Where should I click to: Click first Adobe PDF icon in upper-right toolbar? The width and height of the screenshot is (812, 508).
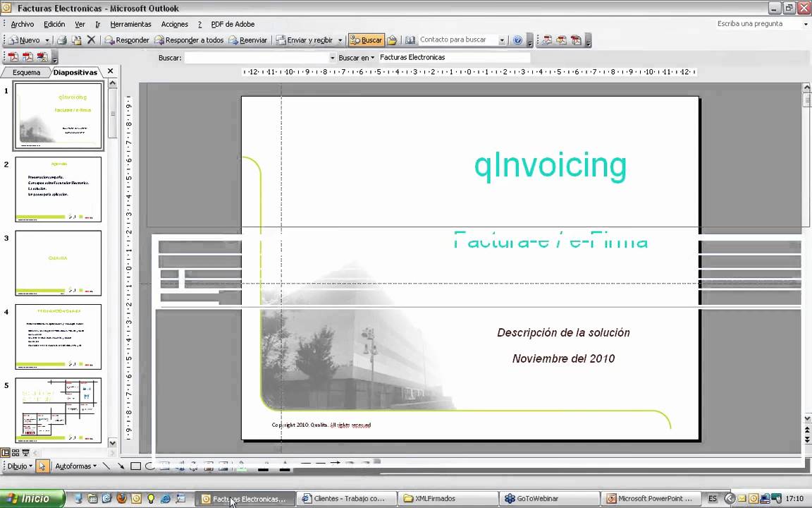pyautogui.click(x=547, y=40)
